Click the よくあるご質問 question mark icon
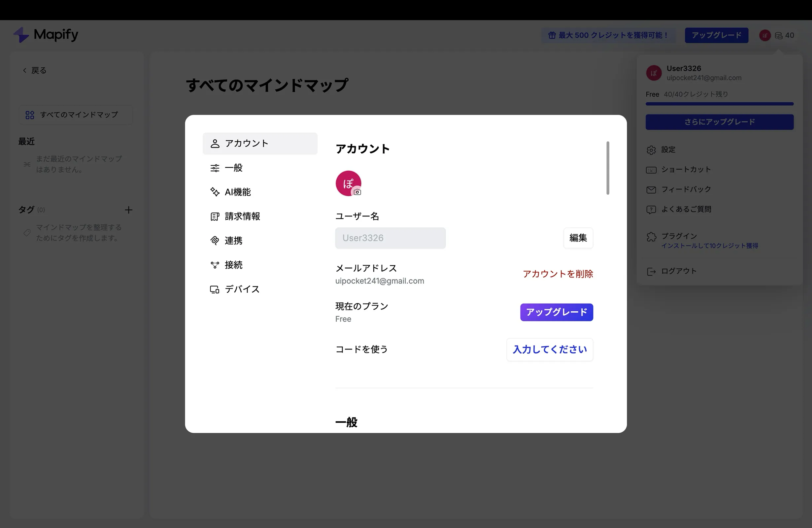This screenshot has height=528, width=812. click(651, 210)
